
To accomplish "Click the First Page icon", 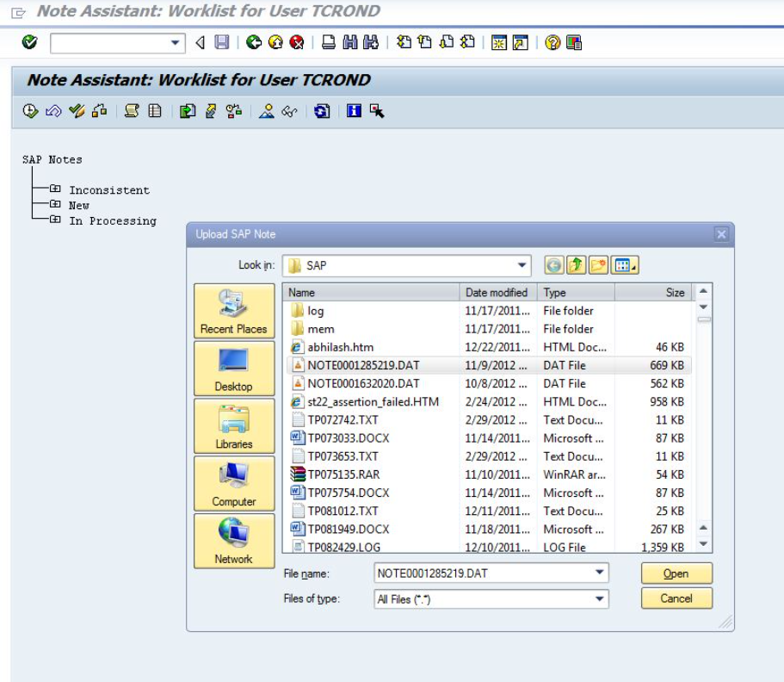I will point(404,42).
